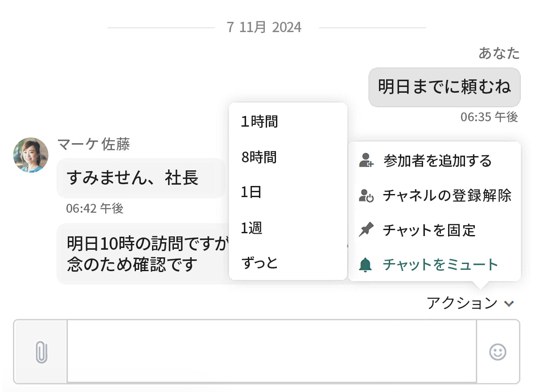Viewport: 535px width, 392px height.
Task: Expand the アクション dropdown chevron
Action: click(508, 304)
